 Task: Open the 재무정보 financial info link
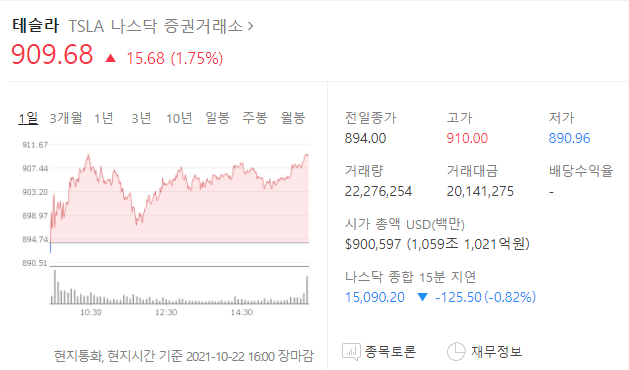tap(497, 352)
